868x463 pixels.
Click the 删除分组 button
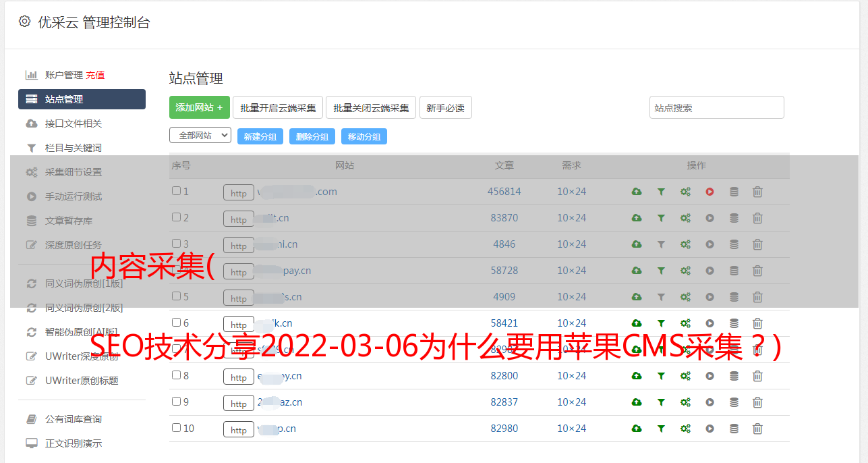click(x=312, y=136)
